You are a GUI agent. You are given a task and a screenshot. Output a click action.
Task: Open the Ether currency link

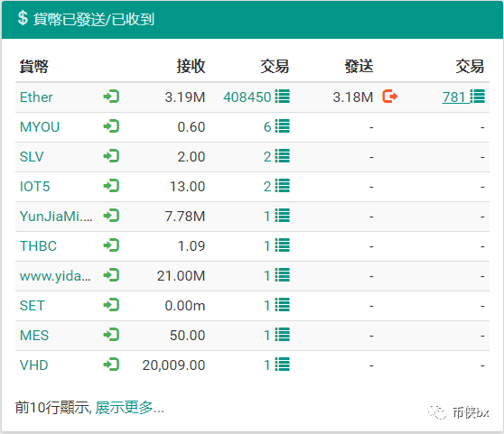tap(36, 97)
